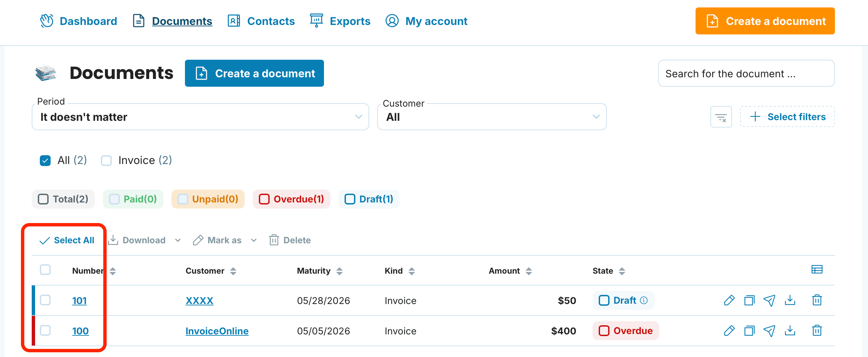The width and height of the screenshot is (868, 357).
Task: Click the orange Create a document button
Action: click(765, 21)
